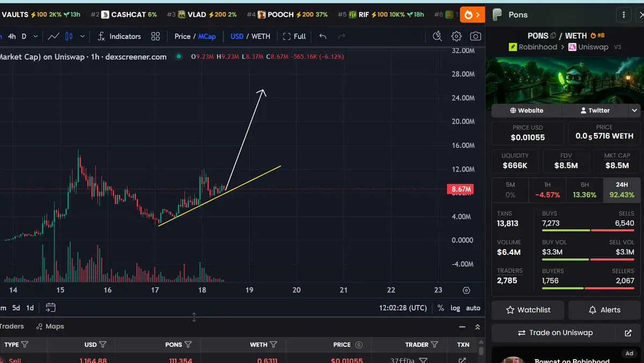Select the 1H stats period
The height and width of the screenshot is (363, 644).
(547, 190)
